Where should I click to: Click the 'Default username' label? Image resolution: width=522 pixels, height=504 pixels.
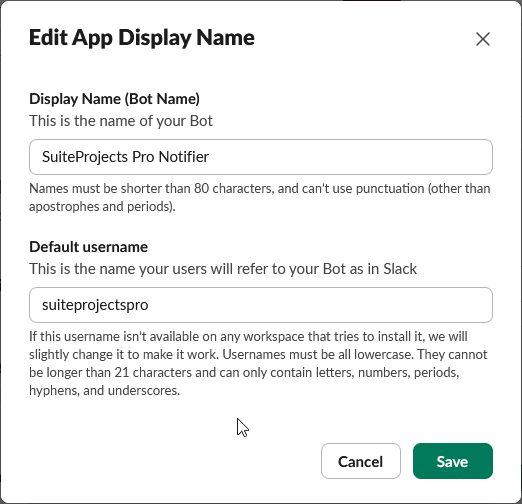88,247
